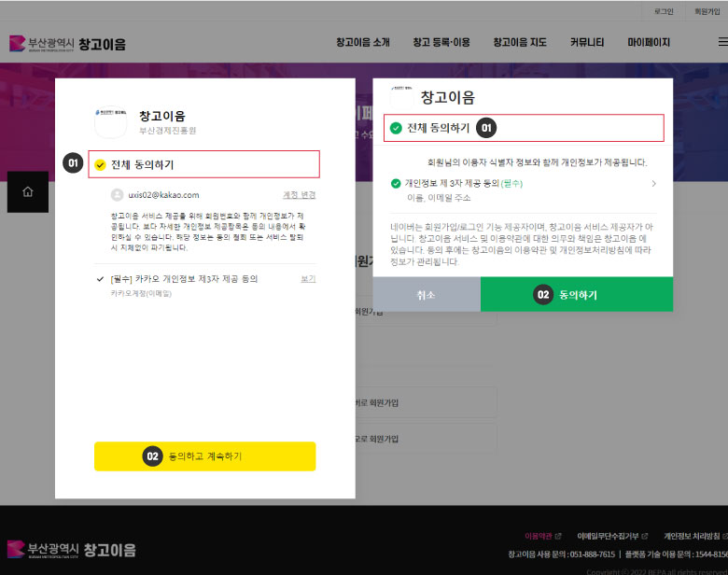
Task: Expand 개인정보 제 3자 제공 동의 chevron arrow
Action: (x=653, y=184)
